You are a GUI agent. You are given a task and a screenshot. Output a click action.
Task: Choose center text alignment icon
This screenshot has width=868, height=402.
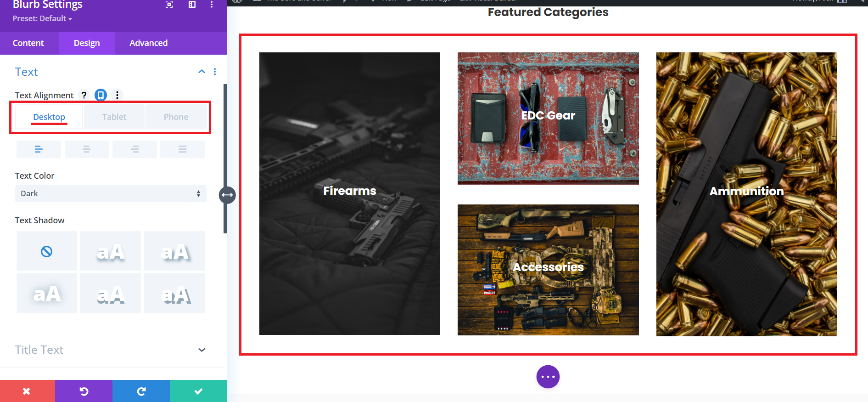87,149
